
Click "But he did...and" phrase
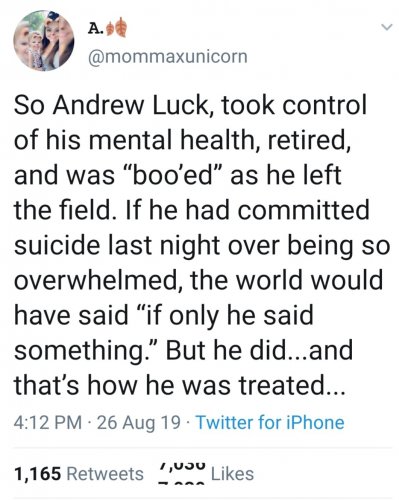point(259,350)
